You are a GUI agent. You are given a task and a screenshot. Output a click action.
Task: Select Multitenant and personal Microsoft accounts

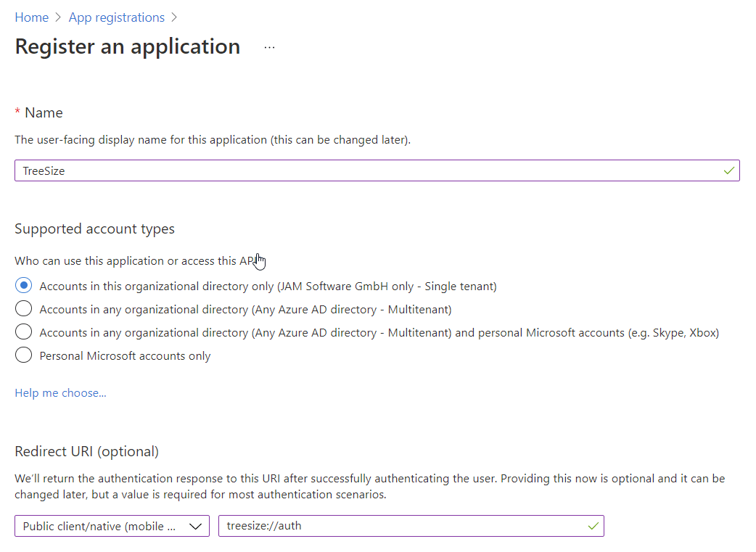pyautogui.click(x=22, y=331)
